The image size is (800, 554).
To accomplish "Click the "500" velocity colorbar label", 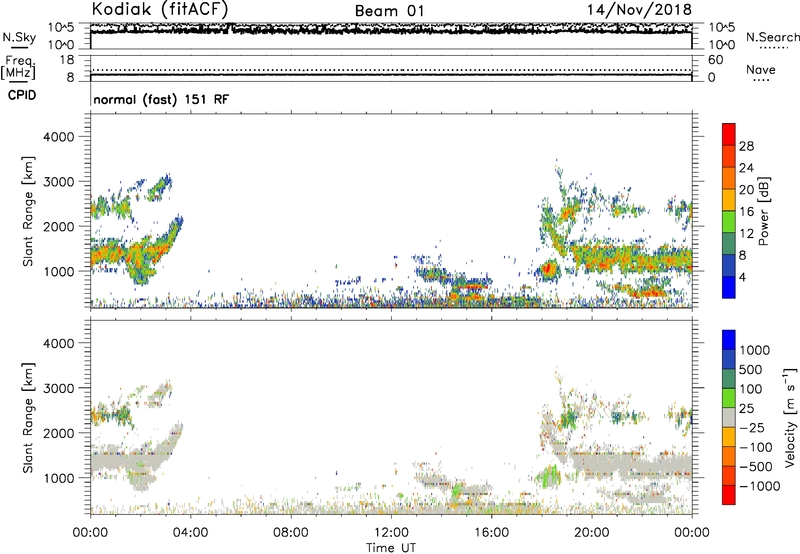I will [751, 370].
